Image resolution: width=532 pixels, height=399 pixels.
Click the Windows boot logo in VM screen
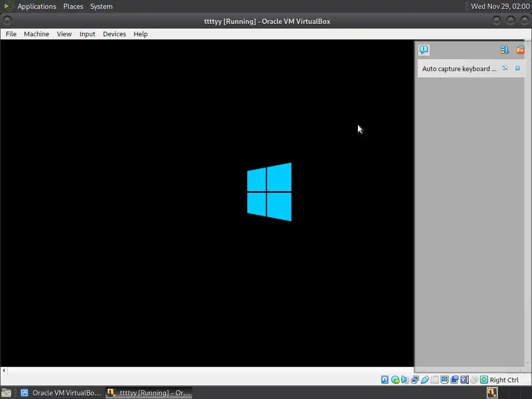pos(270,192)
